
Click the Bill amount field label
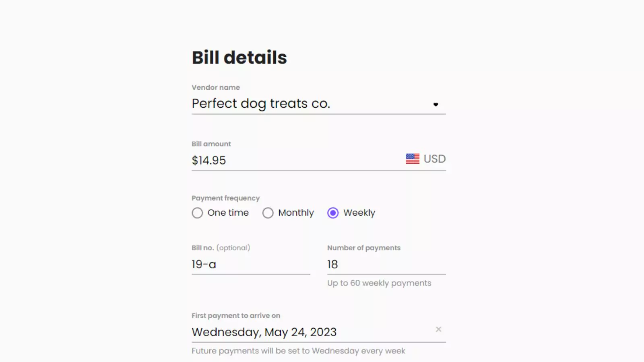pyautogui.click(x=211, y=144)
